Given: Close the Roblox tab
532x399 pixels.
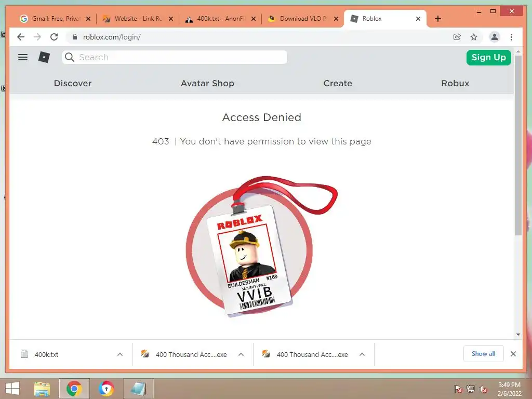Looking at the screenshot, I should tap(418, 19).
